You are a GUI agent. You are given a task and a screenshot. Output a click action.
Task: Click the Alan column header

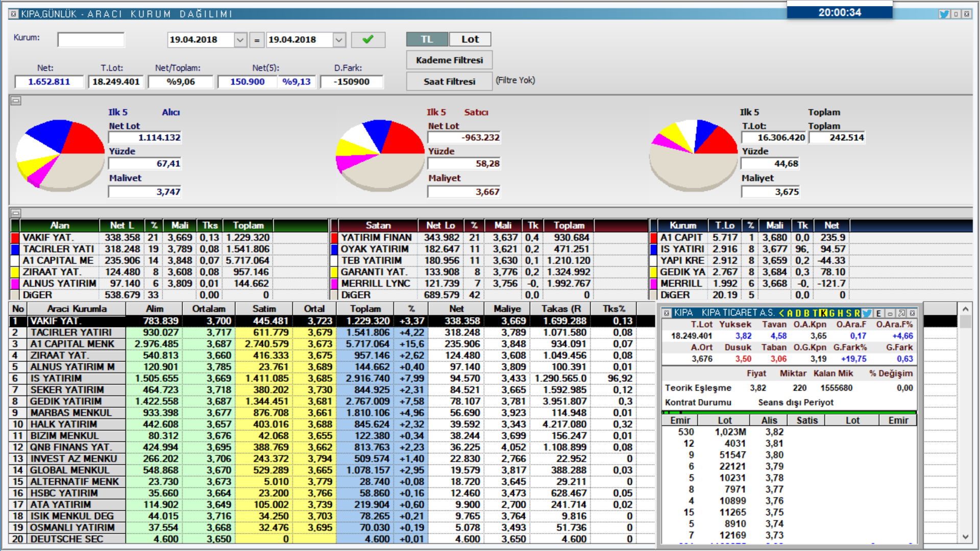pos(60,225)
